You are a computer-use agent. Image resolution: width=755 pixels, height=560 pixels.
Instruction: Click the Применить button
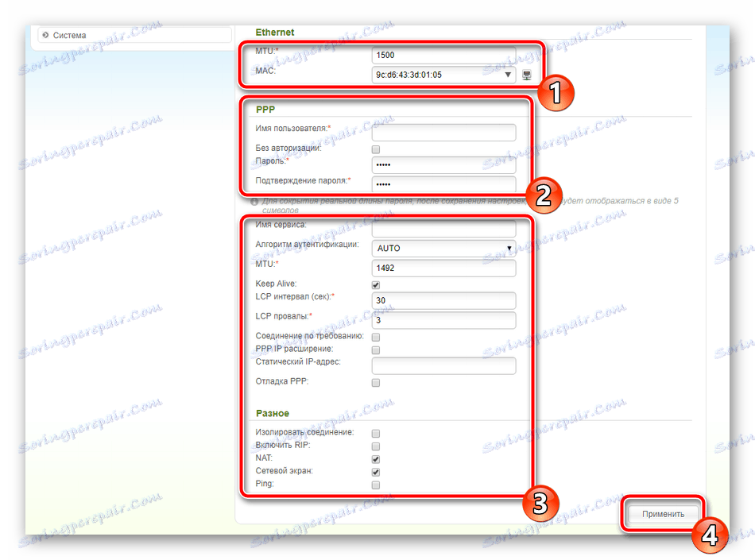[x=663, y=514]
